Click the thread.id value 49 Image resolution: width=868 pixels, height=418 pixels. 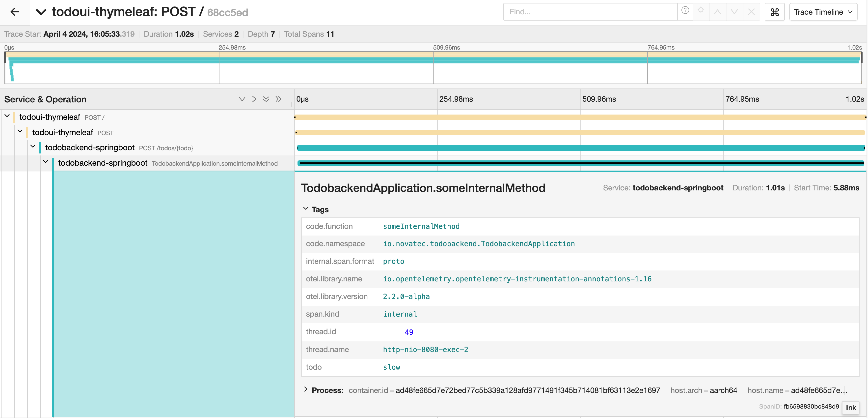point(409,332)
